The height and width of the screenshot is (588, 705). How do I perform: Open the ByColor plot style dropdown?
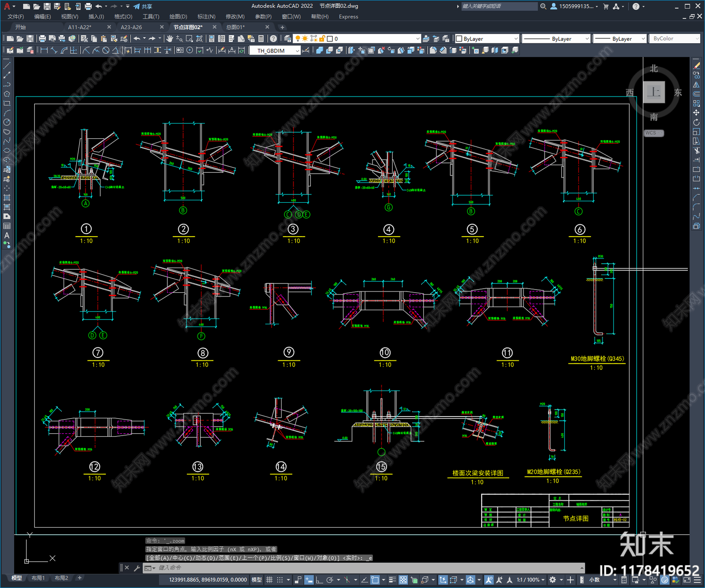(675, 39)
